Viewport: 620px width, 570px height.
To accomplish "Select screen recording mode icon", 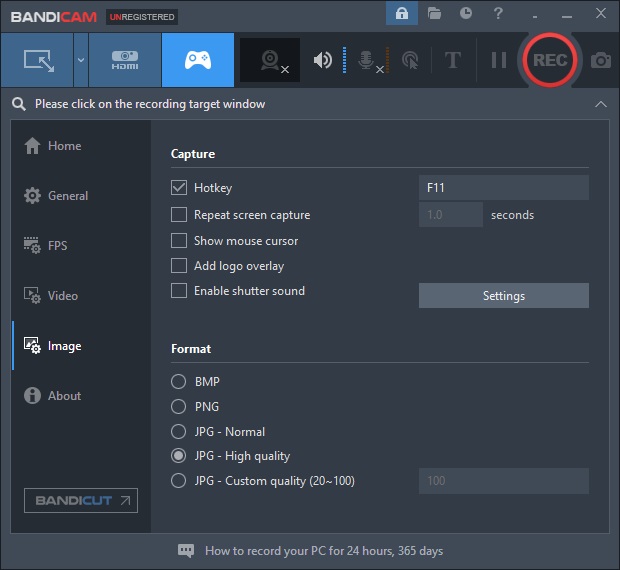I will pyautogui.click(x=38, y=60).
